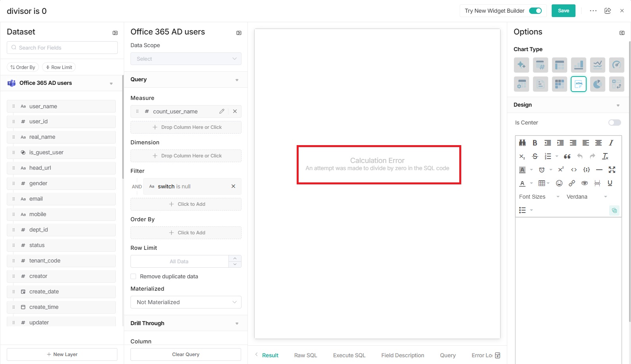Viewport: 631px width, 364px height.
Task: Open the Data Scope select dropdown
Action: pyautogui.click(x=186, y=59)
